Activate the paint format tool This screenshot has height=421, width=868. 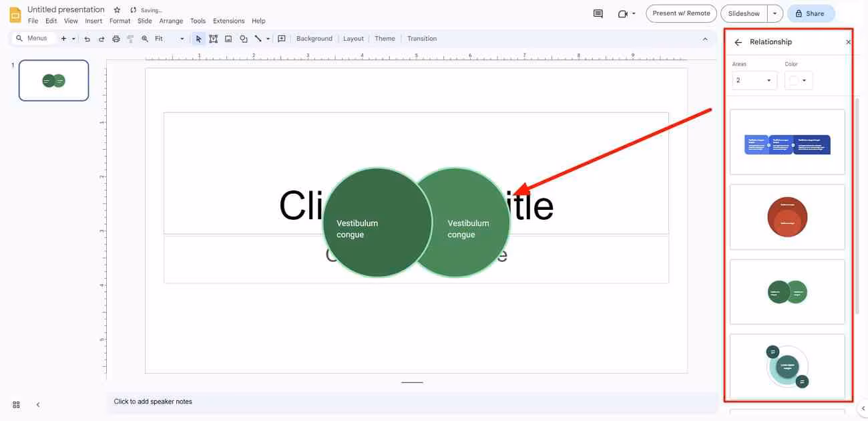pyautogui.click(x=130, y=39)
